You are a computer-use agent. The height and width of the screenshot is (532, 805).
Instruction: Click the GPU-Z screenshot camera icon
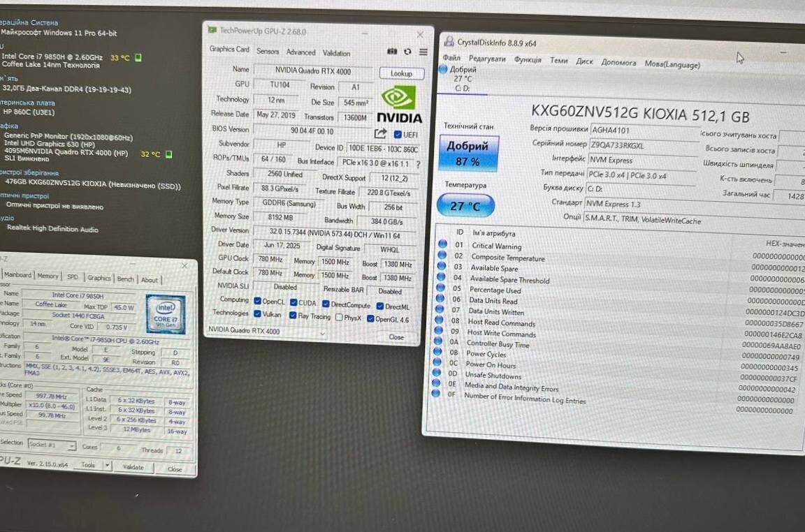coord(392,52)
